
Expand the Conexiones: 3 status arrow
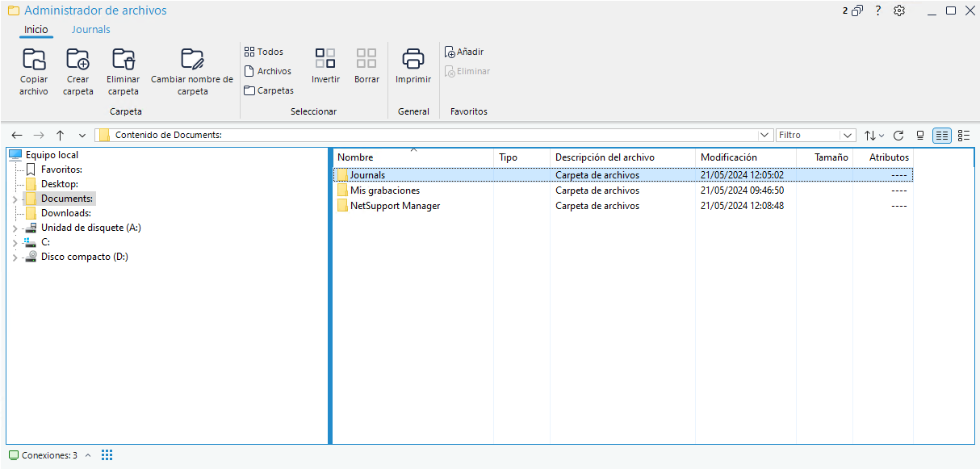tap(88, 455)
